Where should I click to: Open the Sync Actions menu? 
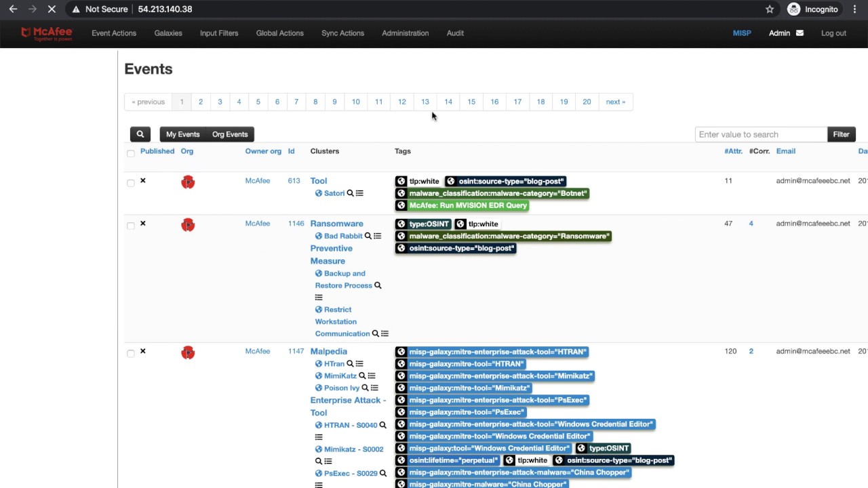342,33
